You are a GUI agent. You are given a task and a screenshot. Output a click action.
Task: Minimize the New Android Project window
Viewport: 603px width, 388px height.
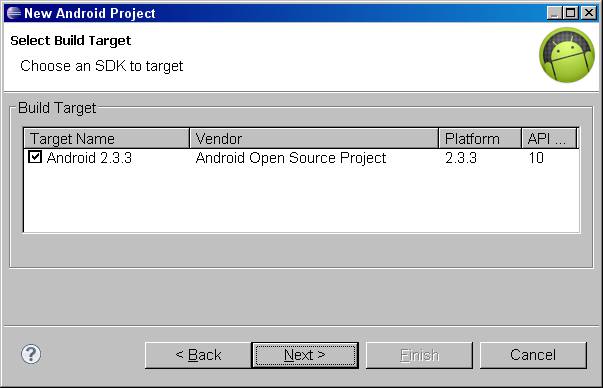(x=553, y=13)
